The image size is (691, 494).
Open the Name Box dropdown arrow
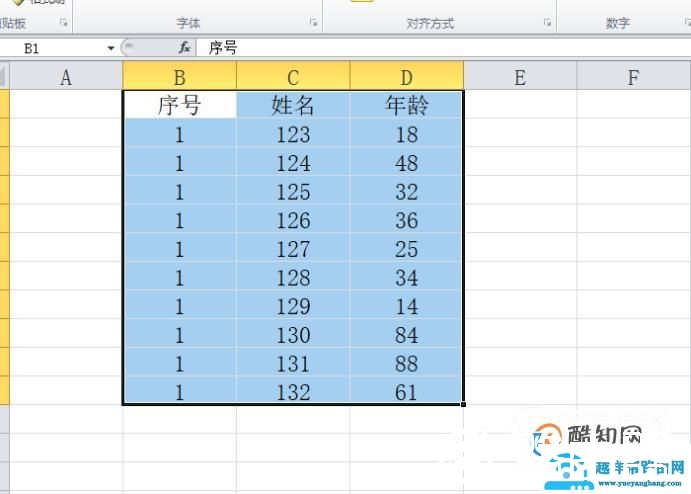point(111,48)
